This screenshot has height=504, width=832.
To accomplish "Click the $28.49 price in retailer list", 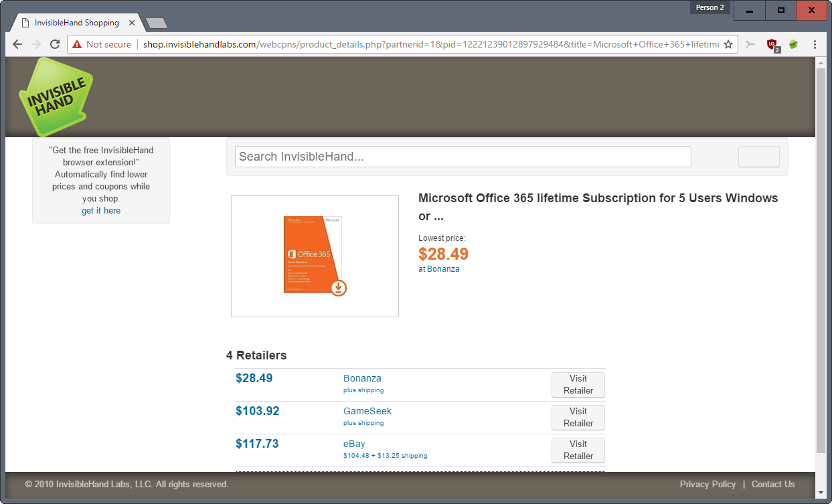I will 254,378.
